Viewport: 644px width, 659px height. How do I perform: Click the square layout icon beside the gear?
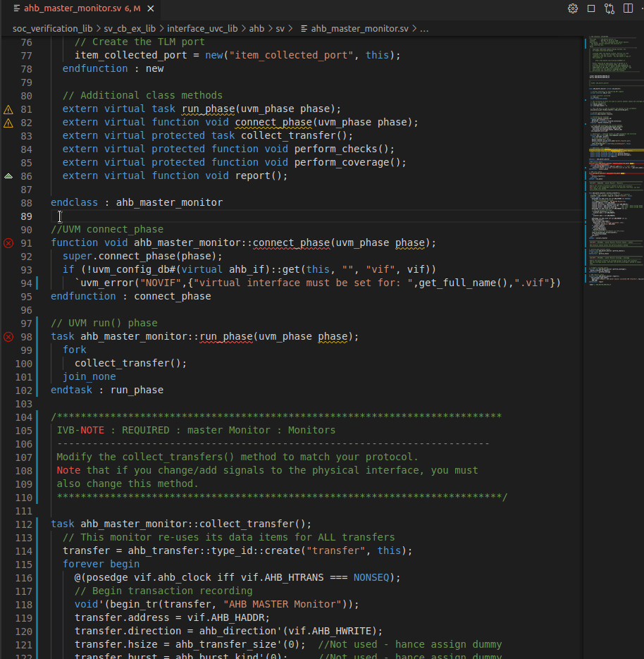[x=591, y=8]
